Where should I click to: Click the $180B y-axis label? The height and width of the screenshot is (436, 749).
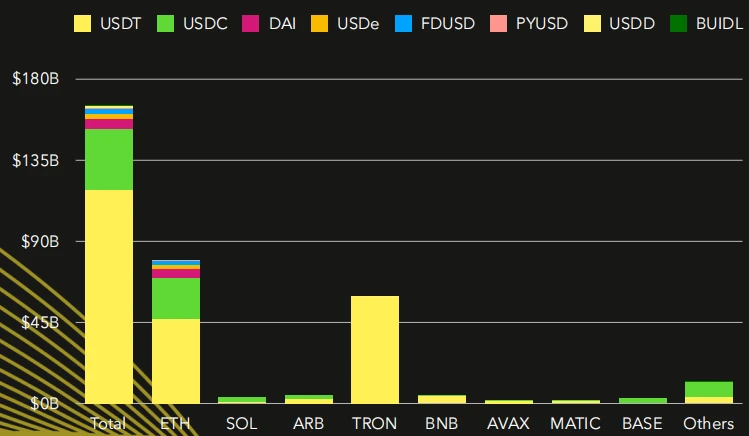[37, 79]
